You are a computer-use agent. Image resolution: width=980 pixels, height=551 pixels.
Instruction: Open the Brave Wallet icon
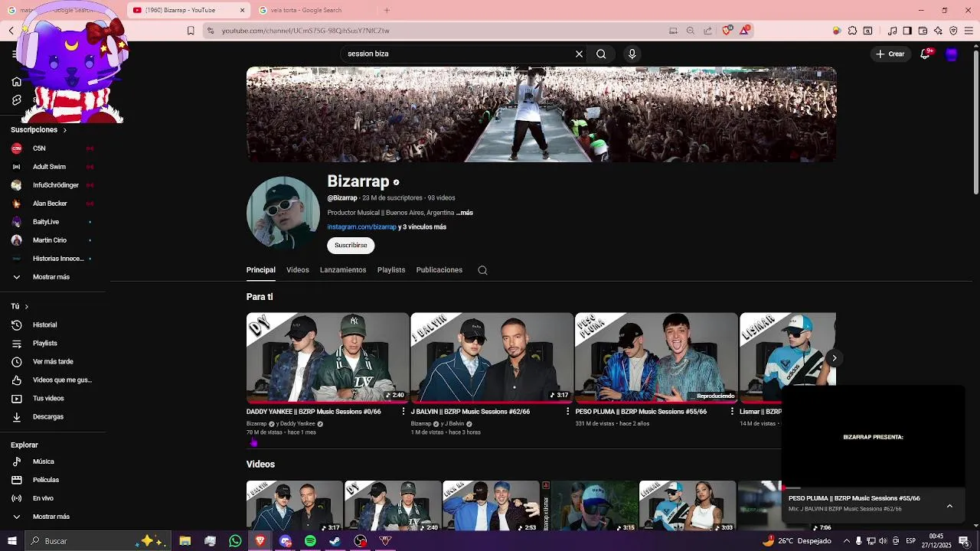923,31
